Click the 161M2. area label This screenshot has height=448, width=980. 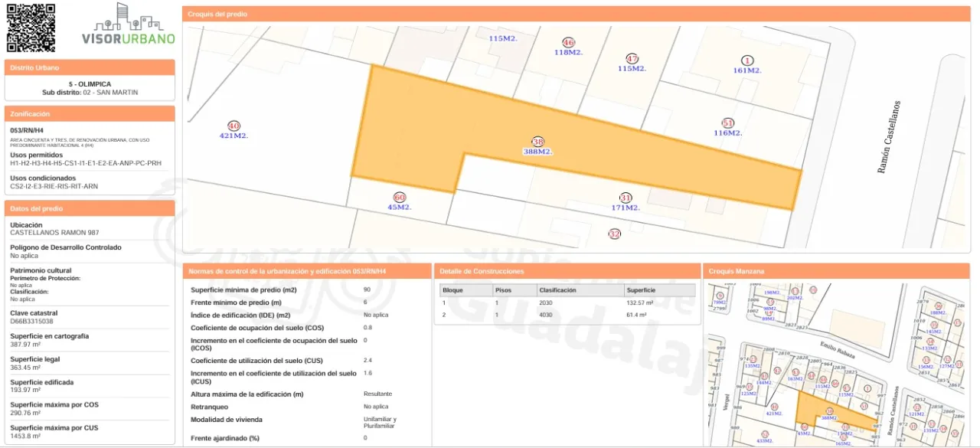coord(747,70)
